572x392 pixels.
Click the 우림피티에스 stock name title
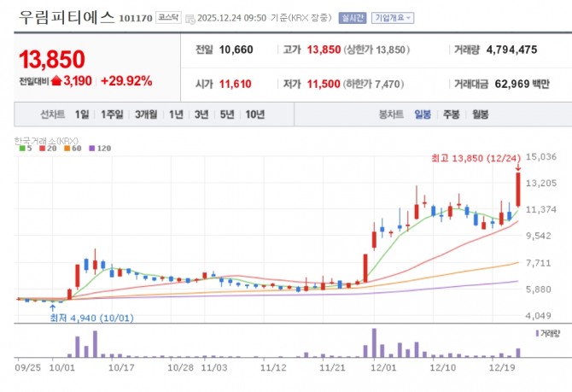(x=67, y=17)
